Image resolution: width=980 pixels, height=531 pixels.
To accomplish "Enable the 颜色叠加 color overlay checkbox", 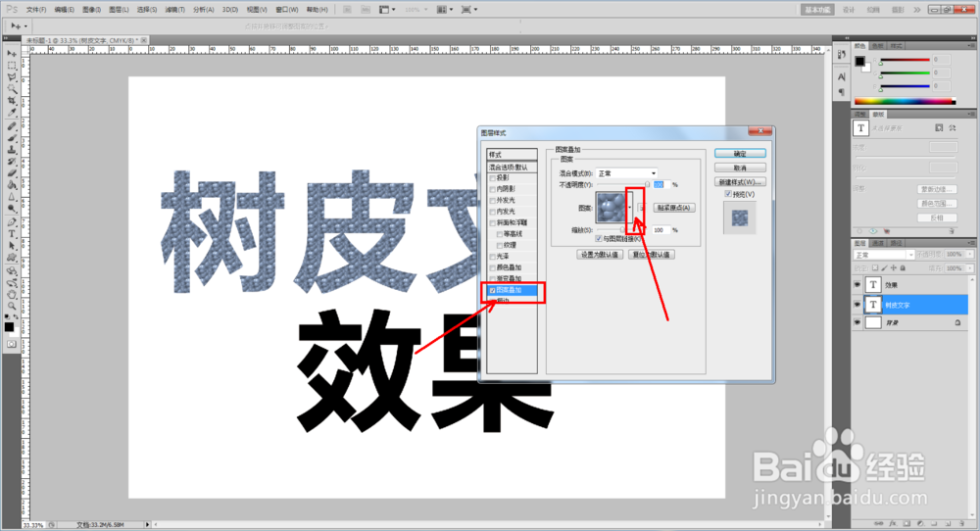I will [x=493, y=268].
